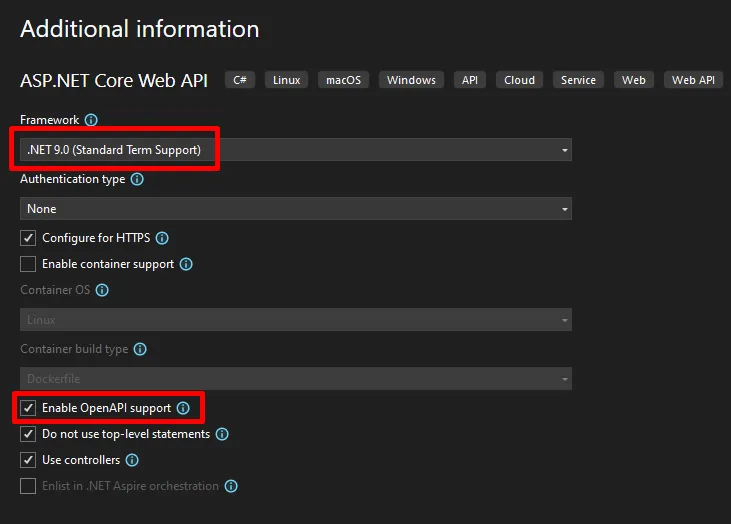Click the .NET Aspire orchestration info icon
The height and width of the screenshot is (524, 731).
coord(231,486)
